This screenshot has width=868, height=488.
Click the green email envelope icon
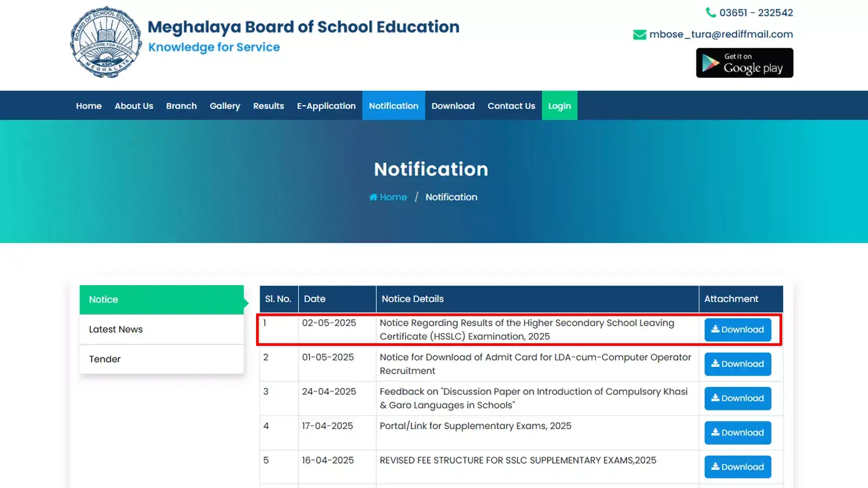(639, 35)
